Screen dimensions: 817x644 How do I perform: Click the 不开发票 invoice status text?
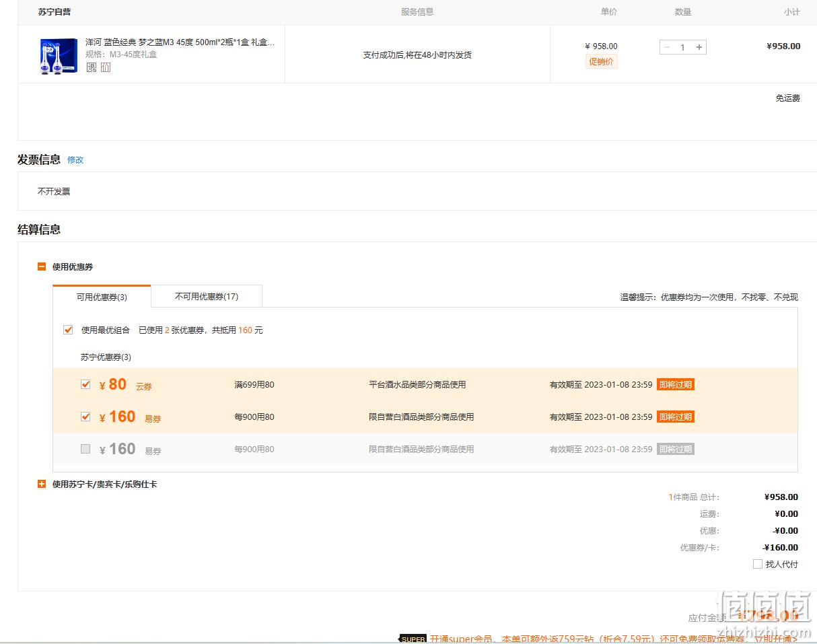pyautogui.click(x=54, y=192)
